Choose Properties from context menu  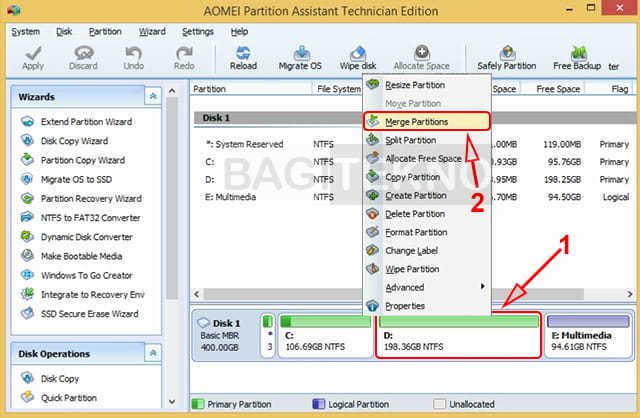pos(427,306)
